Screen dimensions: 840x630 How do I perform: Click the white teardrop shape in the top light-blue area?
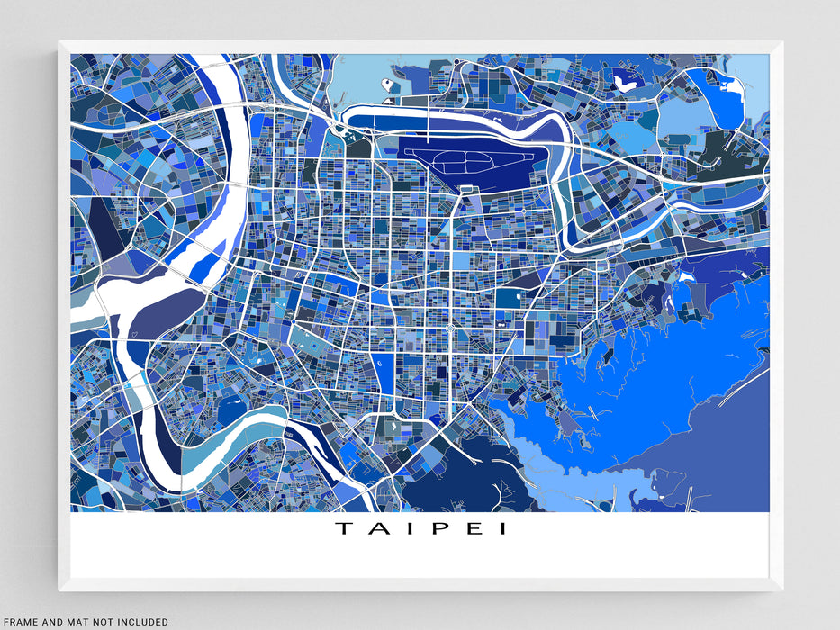tap(387, 84)
